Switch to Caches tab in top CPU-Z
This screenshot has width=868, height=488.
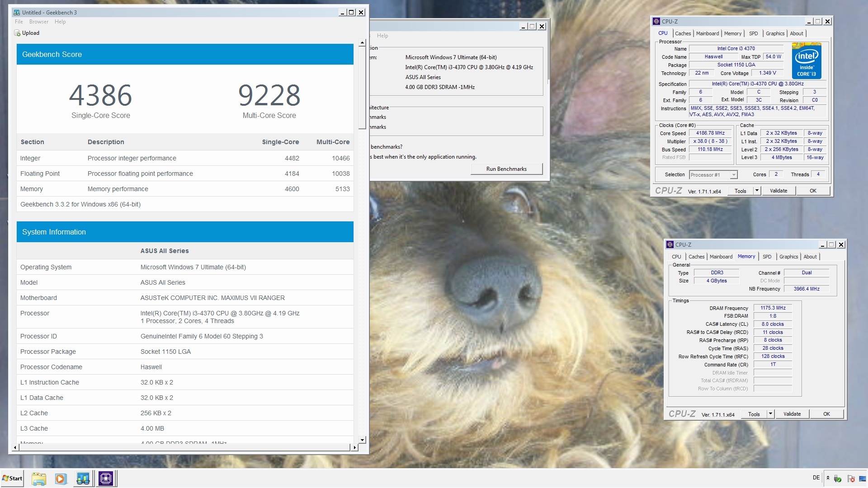pos(683,33)
